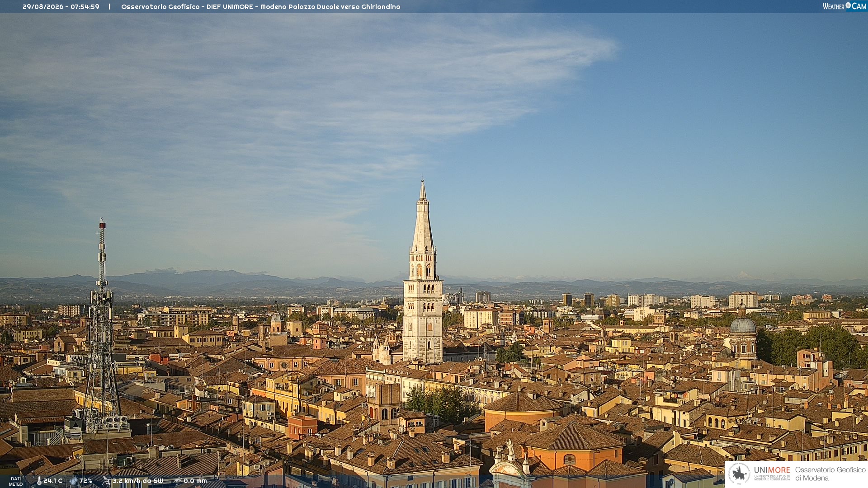Click the WeatherCAM logo

click(844, 6)
